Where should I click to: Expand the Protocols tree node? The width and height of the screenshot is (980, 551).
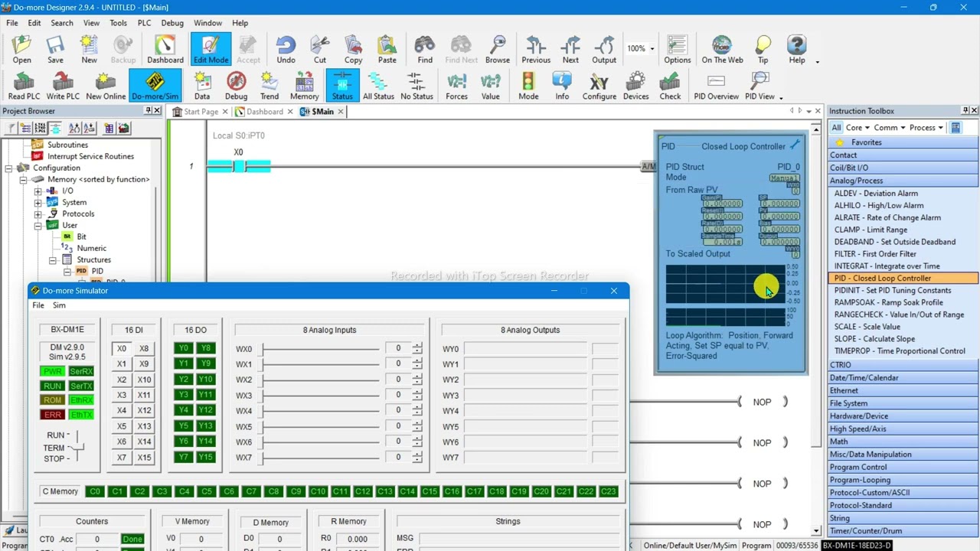click(38, 214)
